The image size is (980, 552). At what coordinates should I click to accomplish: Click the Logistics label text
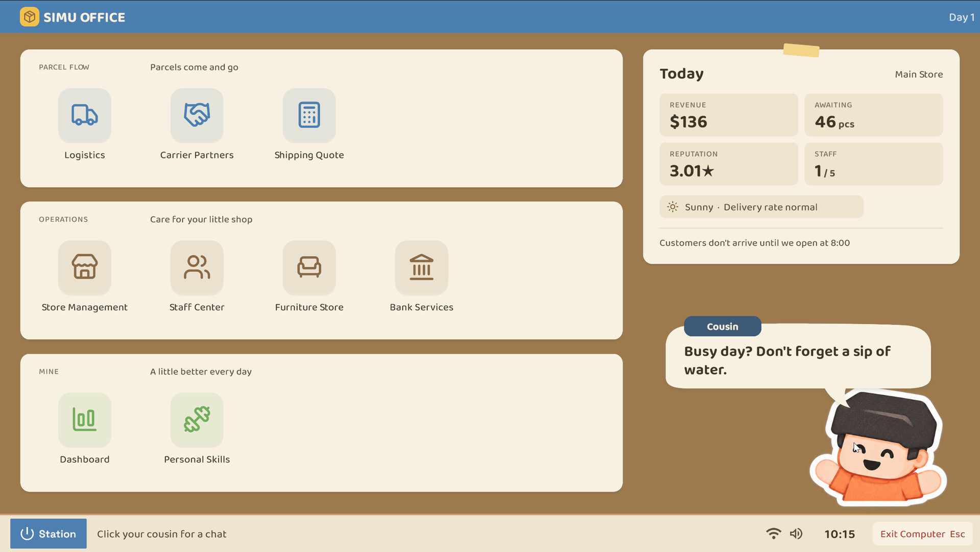click(x=85, y=155)
